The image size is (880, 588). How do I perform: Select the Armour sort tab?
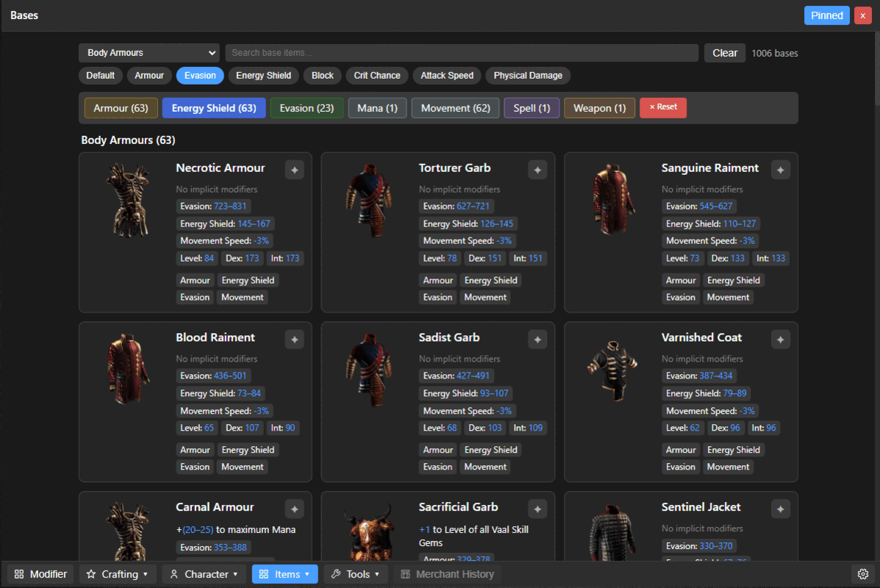(149, 75)
